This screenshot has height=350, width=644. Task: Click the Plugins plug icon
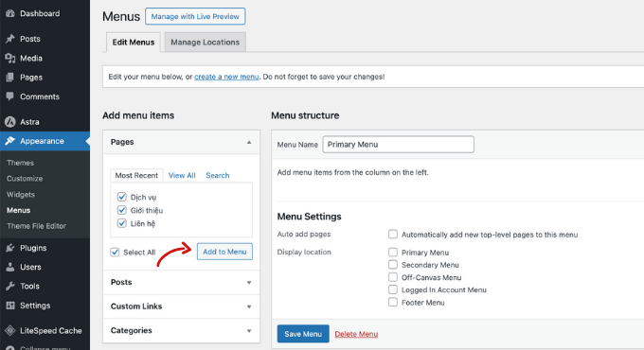tap(10, 248)
